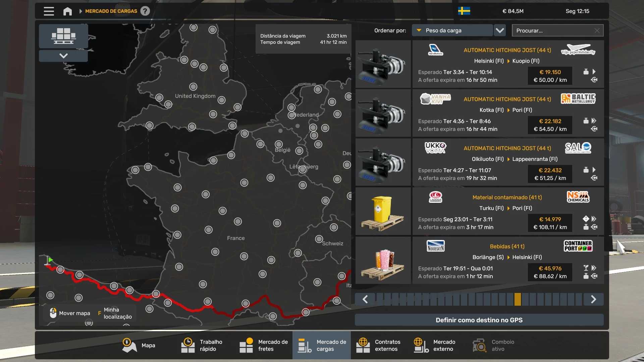
Task: Open the help question mark
Action: (145, 11)
